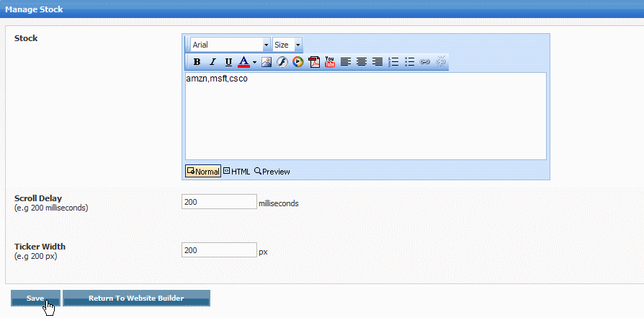
Task: Toggle underline formatting in editor toolbar
Action: (x=228, y=62)
